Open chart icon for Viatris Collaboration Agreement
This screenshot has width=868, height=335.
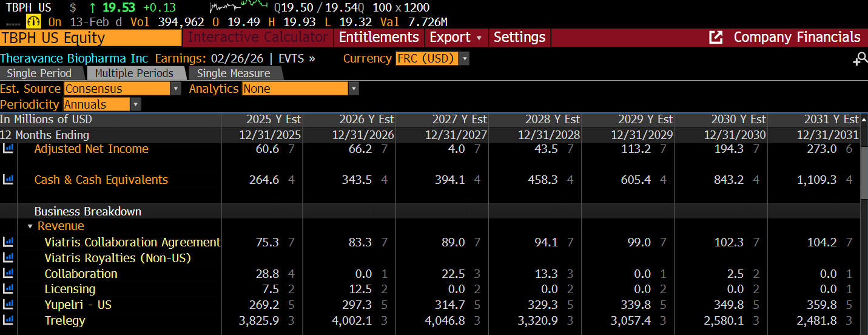8,242
